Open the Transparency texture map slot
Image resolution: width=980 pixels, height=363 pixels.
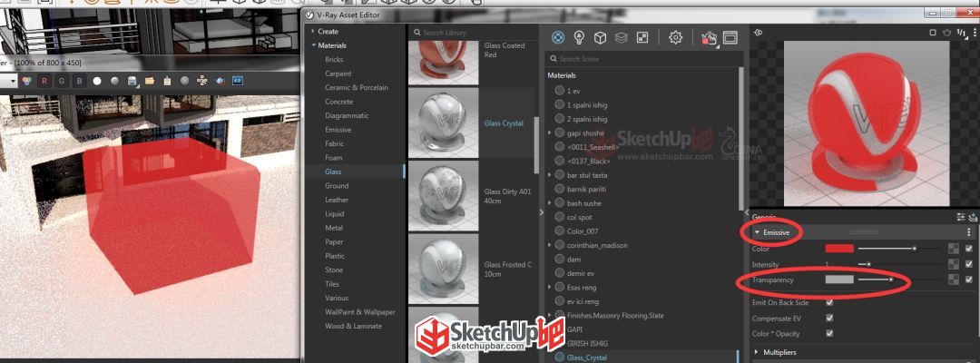tap(954, 280)
